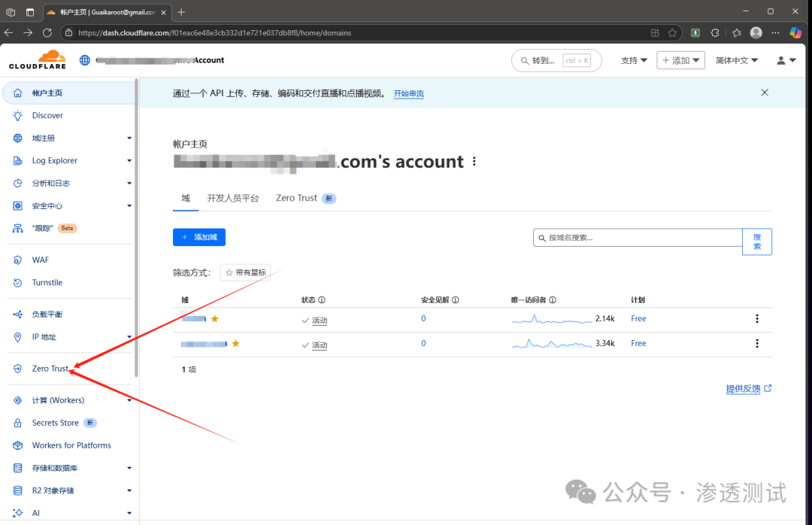Click the domain name search field
The image size is (812, 525).
(639, 238)
